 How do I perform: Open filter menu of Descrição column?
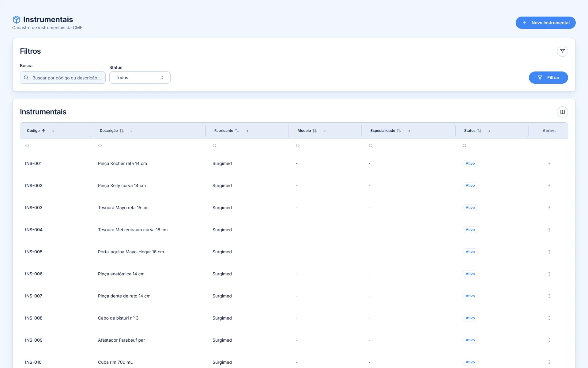(x=131, y=131)
